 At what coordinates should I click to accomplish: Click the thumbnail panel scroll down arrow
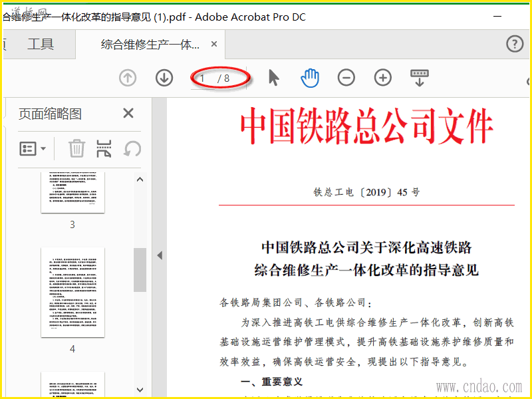tap(140, 390)
